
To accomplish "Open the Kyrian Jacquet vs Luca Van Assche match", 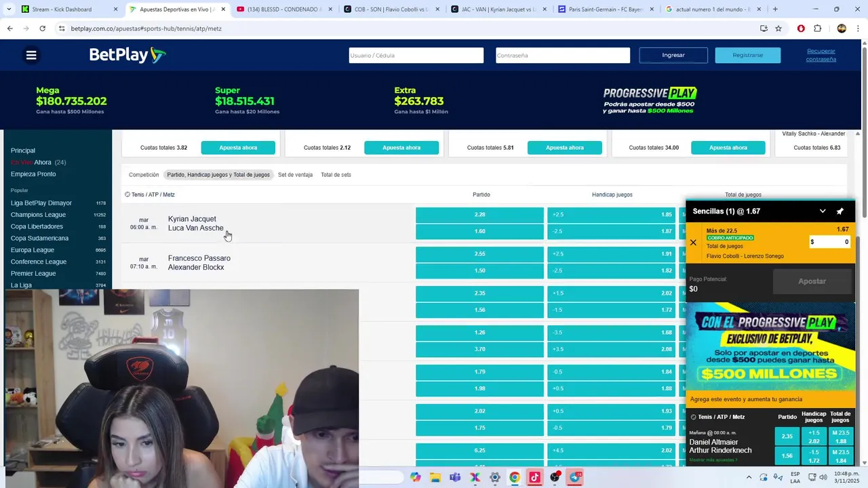I will (x=195, y=224).
